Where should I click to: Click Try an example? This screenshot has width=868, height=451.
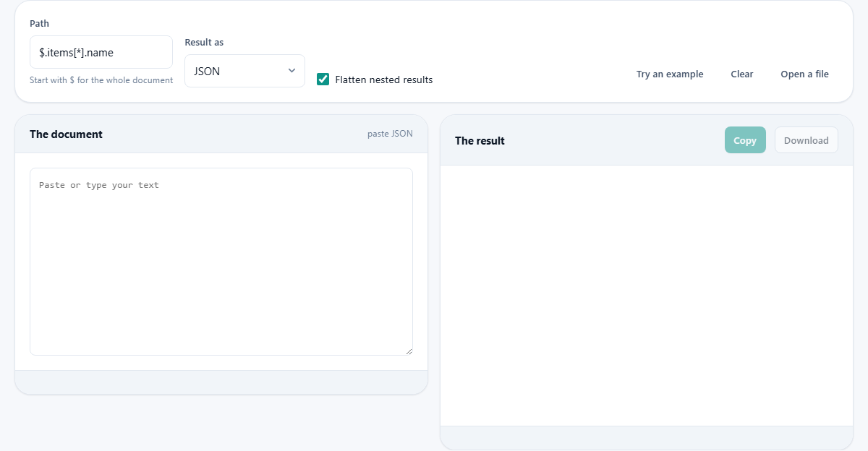(x=670, y=74)
